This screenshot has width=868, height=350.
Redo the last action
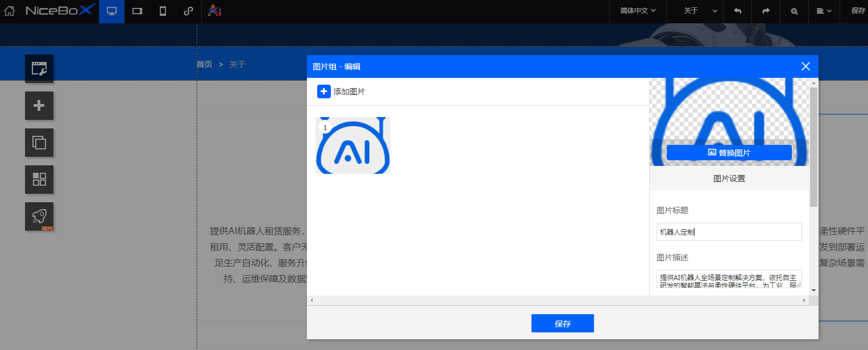pos(766,11)
